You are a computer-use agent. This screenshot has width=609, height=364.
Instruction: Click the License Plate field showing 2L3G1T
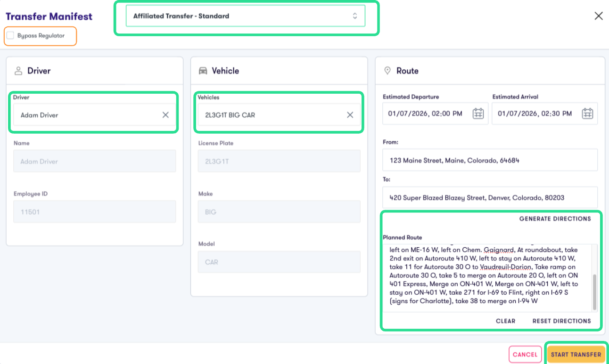coord(279,161)
